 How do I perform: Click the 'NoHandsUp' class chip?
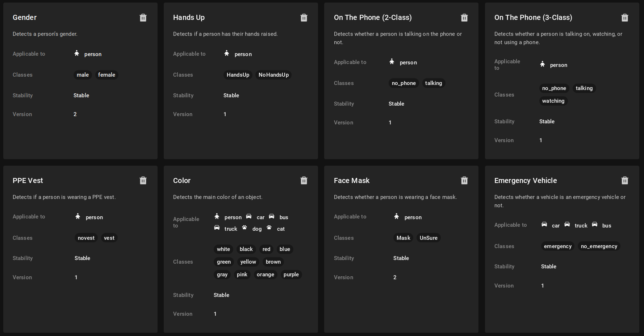pos(273,75)
